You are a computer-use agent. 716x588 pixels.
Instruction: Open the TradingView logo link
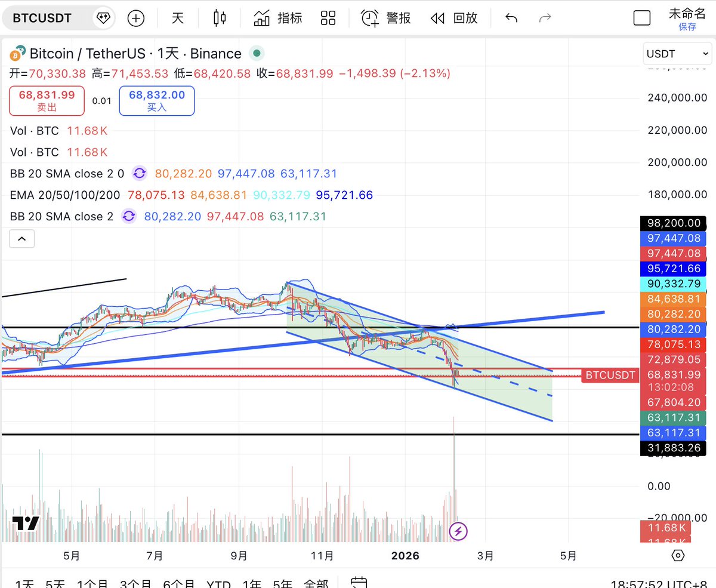click(x=26, y=524)
